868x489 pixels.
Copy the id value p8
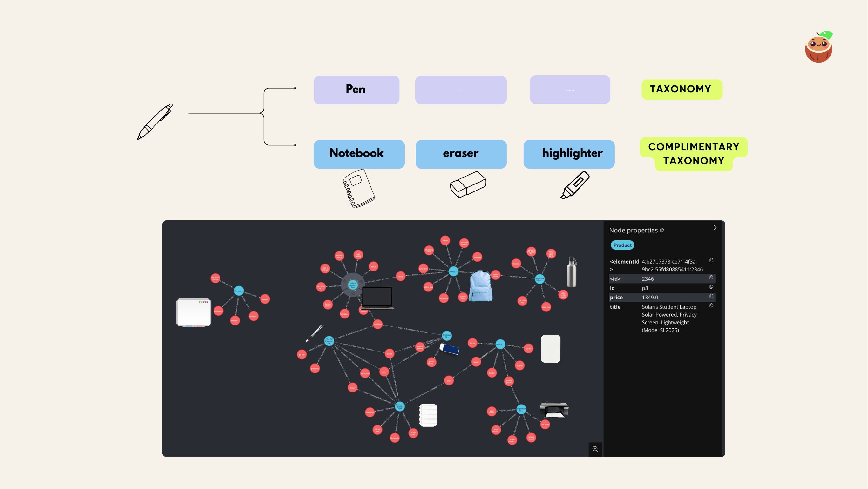coord(711,287)
